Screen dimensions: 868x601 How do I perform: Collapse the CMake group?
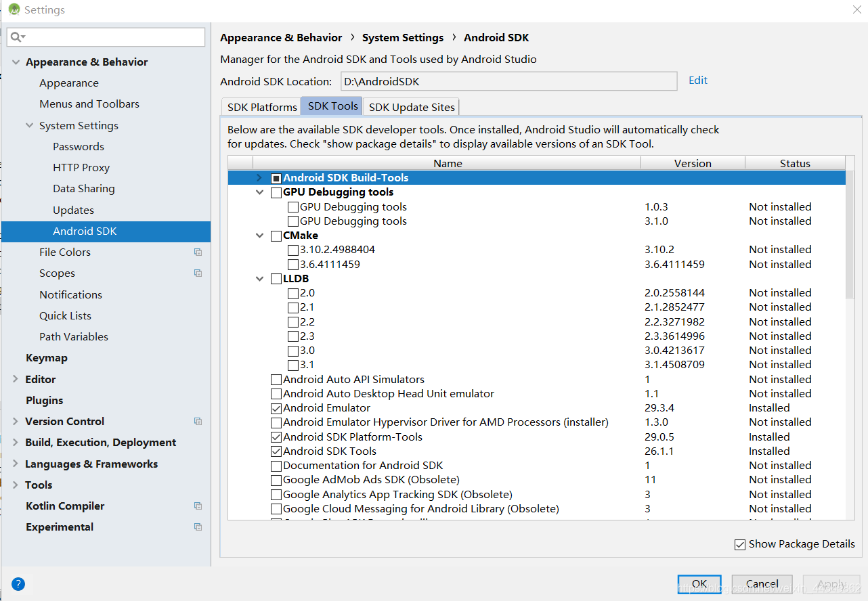coord(259,236)
